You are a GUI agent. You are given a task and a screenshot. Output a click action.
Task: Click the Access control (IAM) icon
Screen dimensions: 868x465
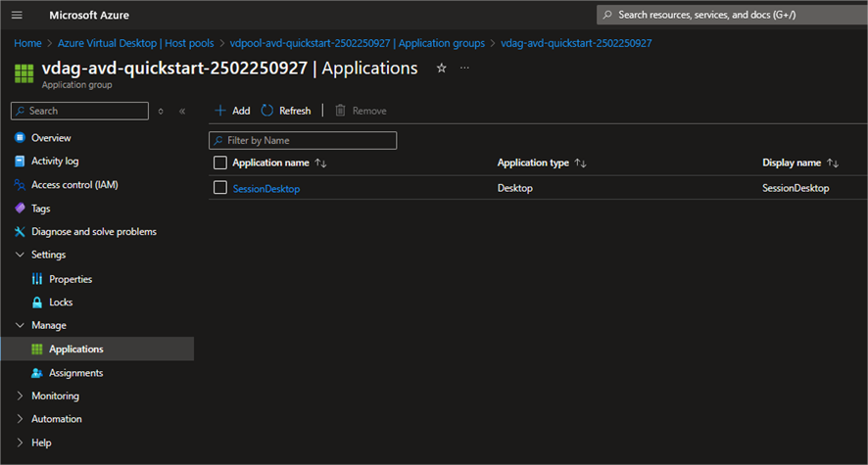(20, 185)
